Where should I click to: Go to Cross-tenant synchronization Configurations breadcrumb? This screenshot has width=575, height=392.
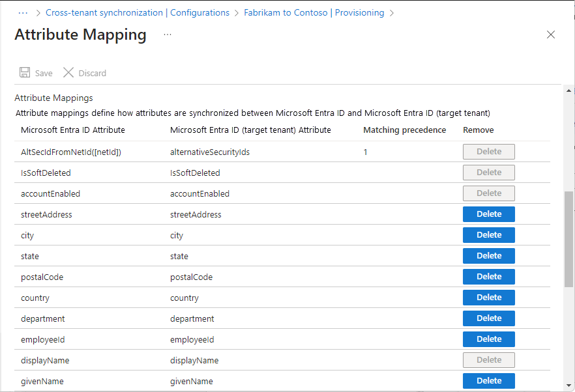point(137,12)
